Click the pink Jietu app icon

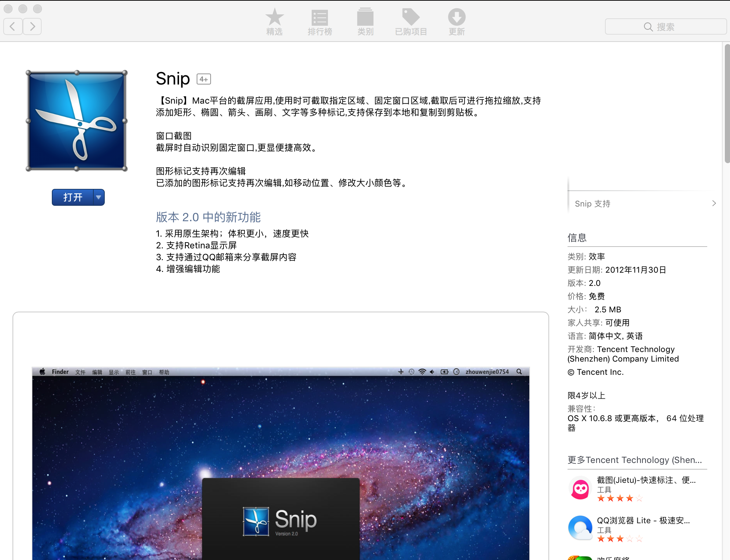pos(580,488)
